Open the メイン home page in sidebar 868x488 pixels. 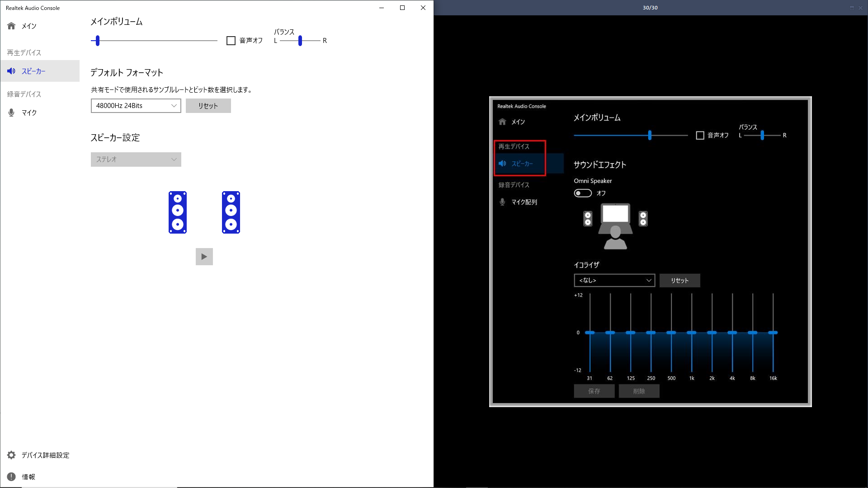point(40,26)
